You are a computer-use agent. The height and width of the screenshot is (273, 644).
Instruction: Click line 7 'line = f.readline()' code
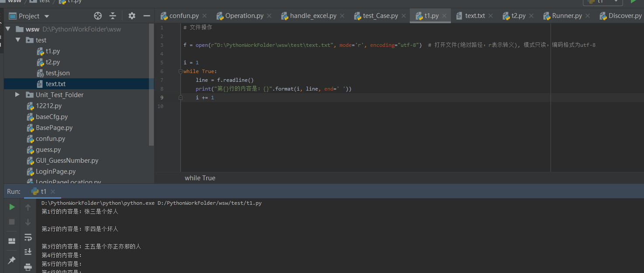(225, 80)
